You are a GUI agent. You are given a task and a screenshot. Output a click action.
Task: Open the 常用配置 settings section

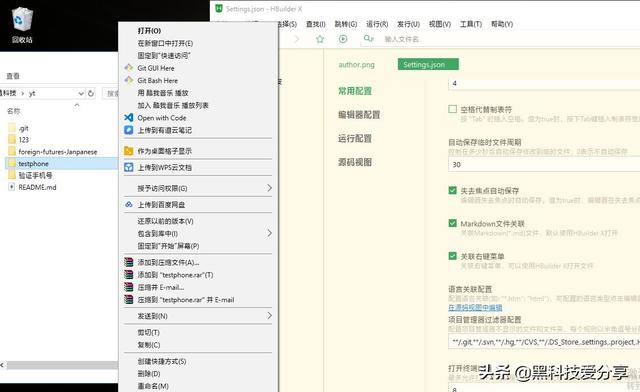[x=355, y=91]
